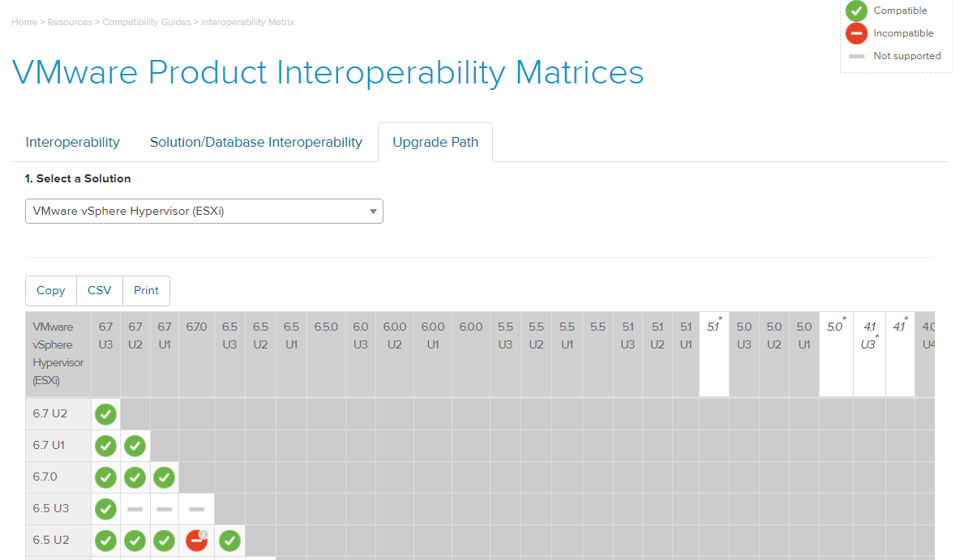The height and width of the screenshot is (560, 964).
Task: Export the table with the CSV button
Action: (x=100, y=291)
